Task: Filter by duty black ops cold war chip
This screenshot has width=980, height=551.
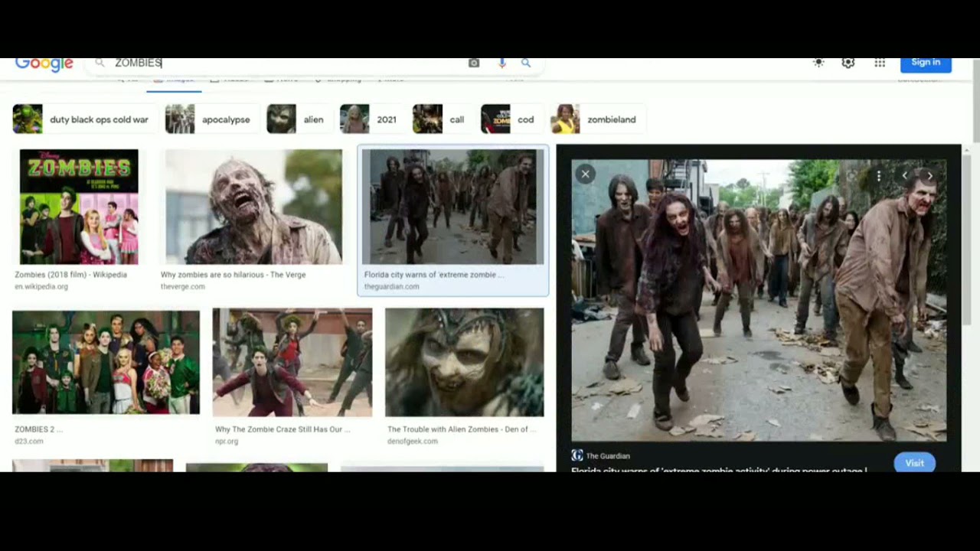Action: (83, 119)
